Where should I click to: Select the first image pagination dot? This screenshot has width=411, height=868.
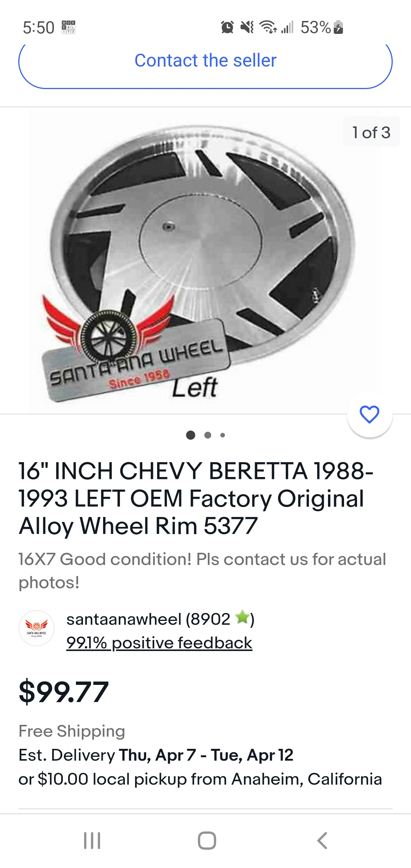click(x=191, y=435)
